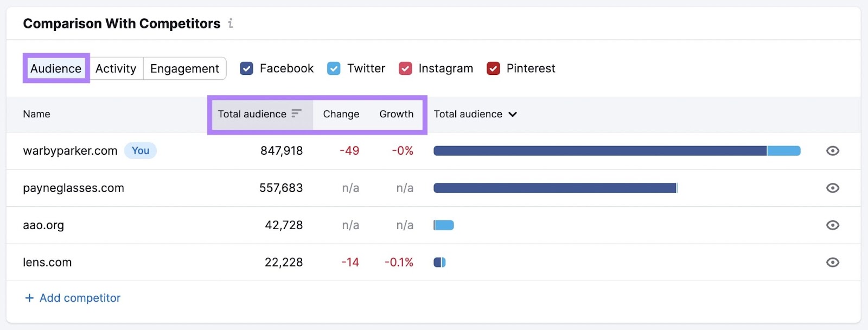Toggle visibility eye for warbyparker.com row
This screenshot has width=868, height=330.
coord(832,151)
